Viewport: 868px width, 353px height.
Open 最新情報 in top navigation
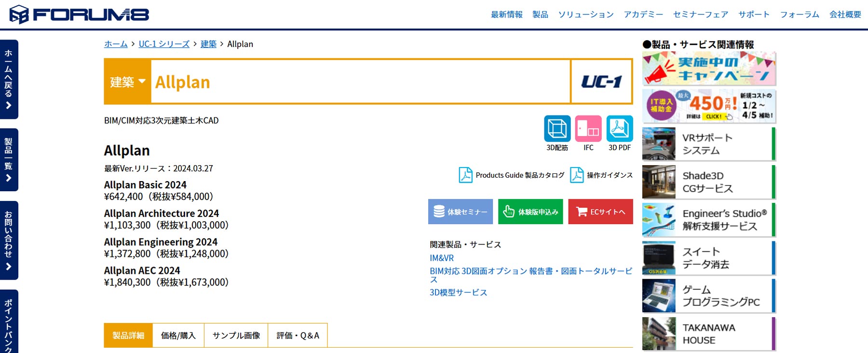(x=506, y=14)
